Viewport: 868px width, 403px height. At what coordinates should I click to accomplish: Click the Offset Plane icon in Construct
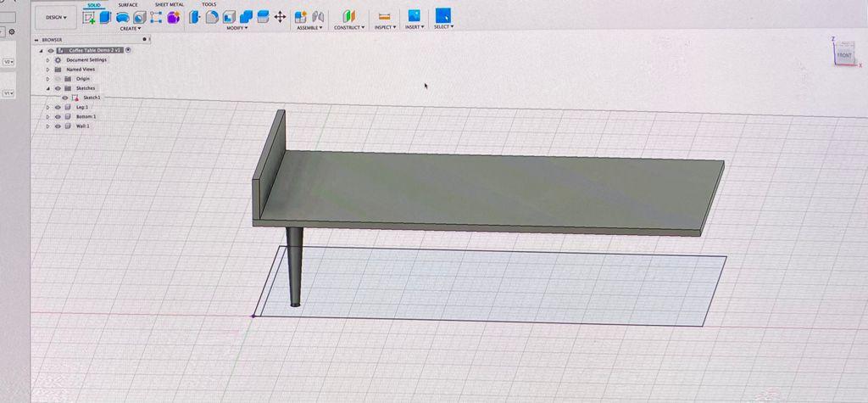click(x=348, y=17)
